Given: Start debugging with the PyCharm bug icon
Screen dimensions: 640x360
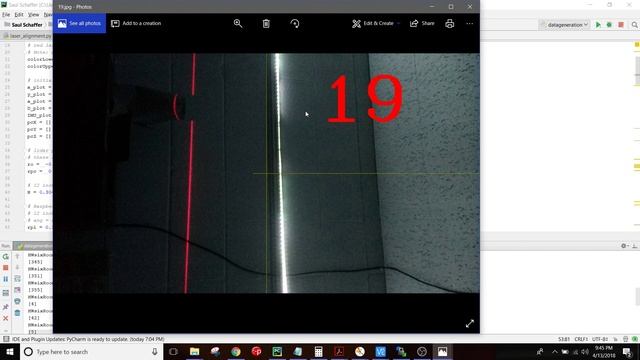Looking at the screenshot, I should click(x=609, y=24).
